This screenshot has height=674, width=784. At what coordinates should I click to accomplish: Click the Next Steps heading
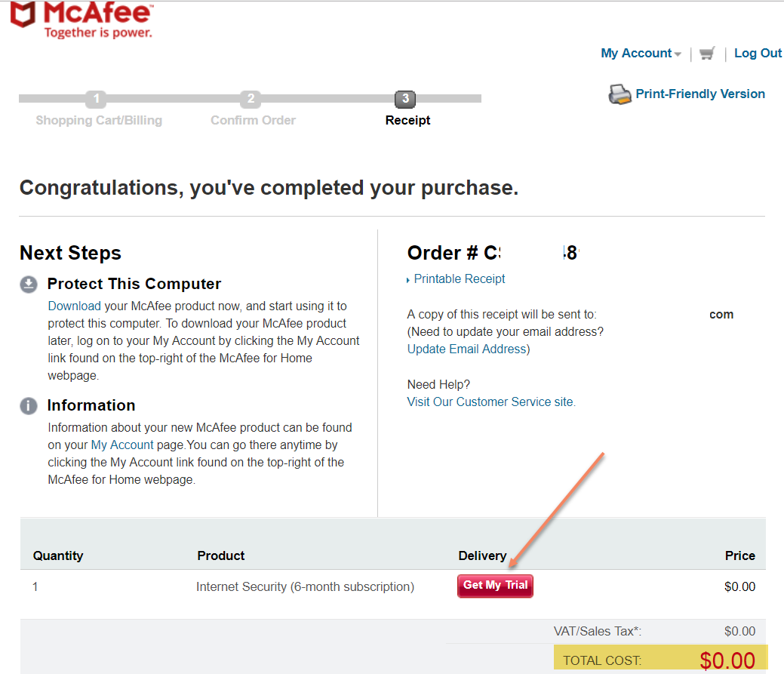tap(70, 253)
